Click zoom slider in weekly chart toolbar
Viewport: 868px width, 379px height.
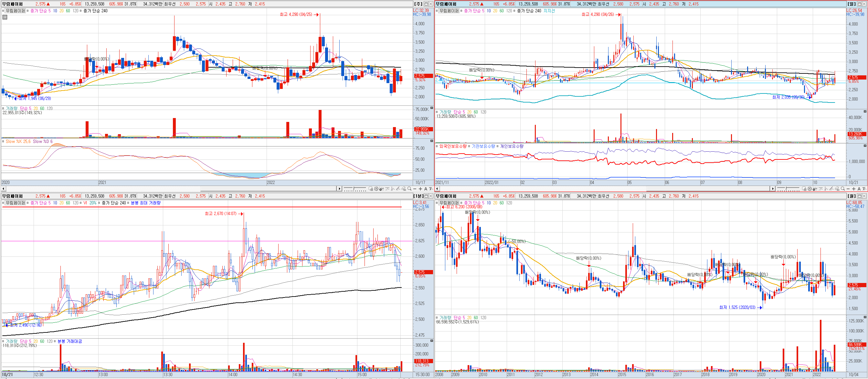pyautogui.click(x=354, y=188)
